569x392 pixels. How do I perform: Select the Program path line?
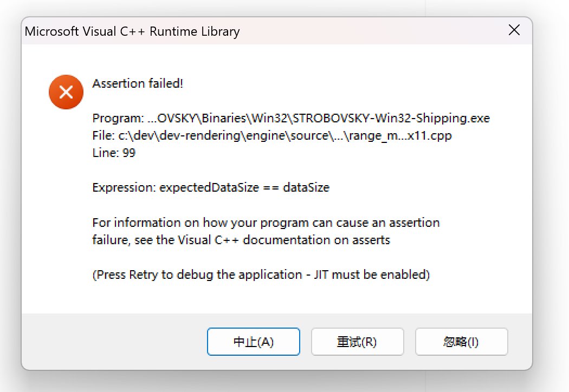pyautogui.click(x=291, y=118)
